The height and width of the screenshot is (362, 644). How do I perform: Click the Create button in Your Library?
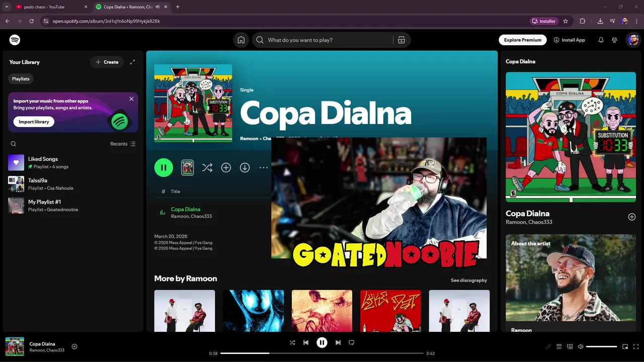pos(107,62)
